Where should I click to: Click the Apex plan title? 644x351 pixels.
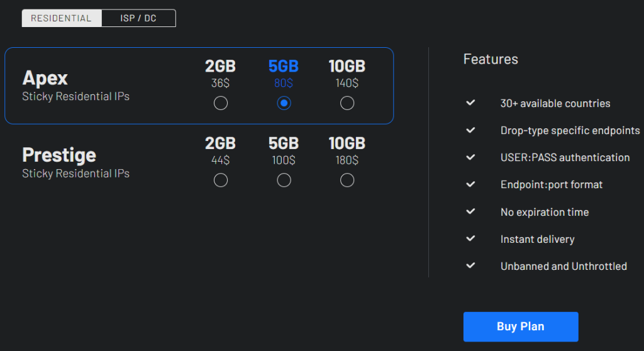(x=45, y=78)
